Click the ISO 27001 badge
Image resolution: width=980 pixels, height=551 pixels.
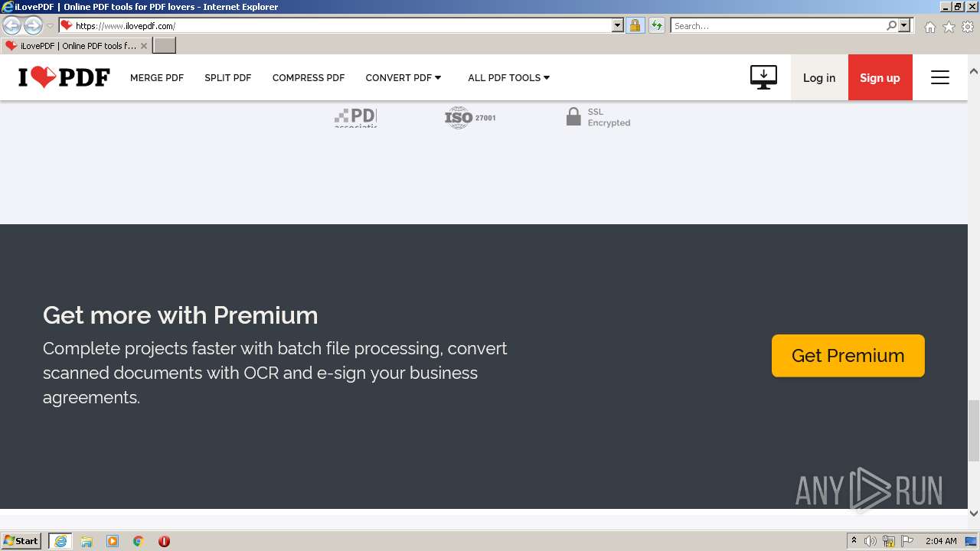pyautogui.click(x=470, y=117)
